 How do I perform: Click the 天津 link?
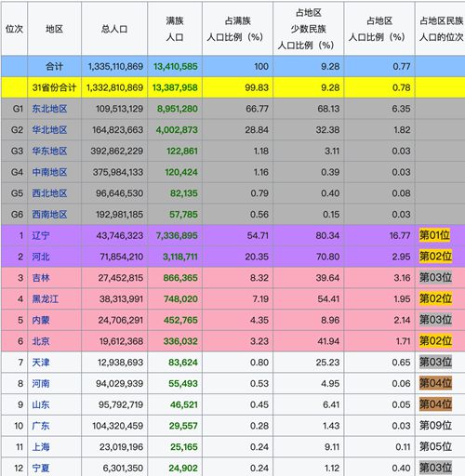[41, 363]
